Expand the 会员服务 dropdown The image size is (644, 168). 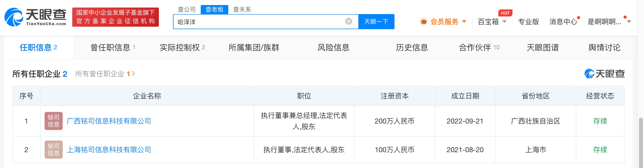coord(464,22)
